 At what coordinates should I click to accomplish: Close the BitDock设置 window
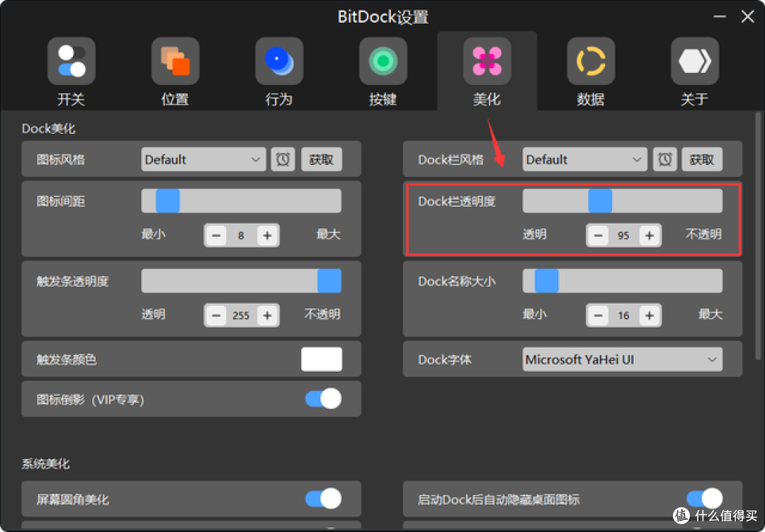coord(747,16)
